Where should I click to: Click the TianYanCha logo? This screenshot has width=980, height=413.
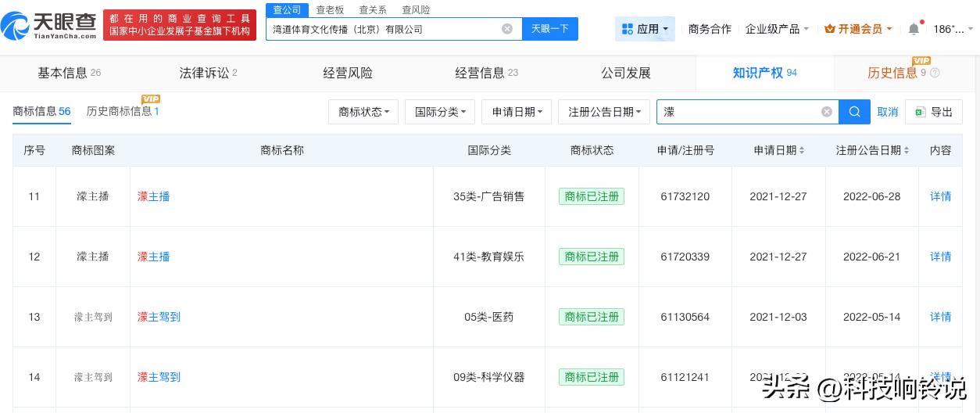coord(48,26)
